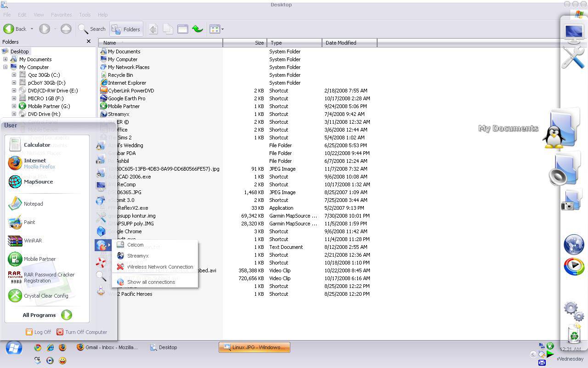Image resolution: width=588 pixels, height=368 pixels.
Task: Switch to Linux.JPG taskbar window
Action: tap(254, 347)
